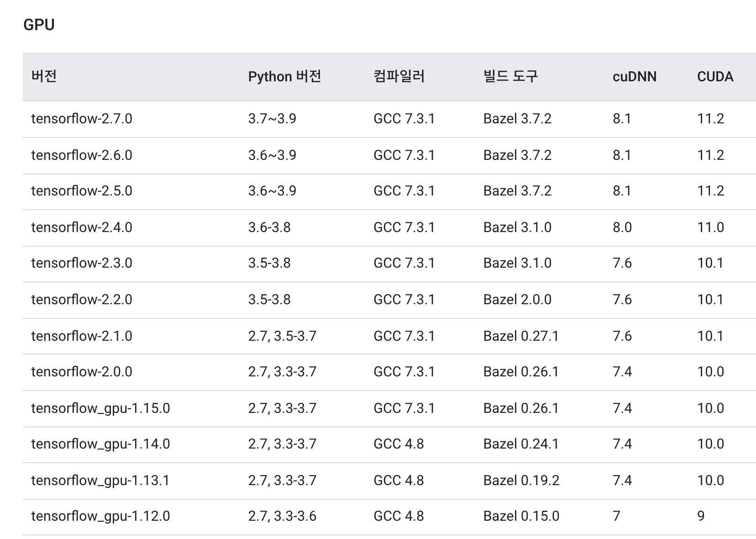Screen dimensions: 756x539
Task: Select the tensorflow_gpu-1.12.0 version cell
Action: click(100, 516)
